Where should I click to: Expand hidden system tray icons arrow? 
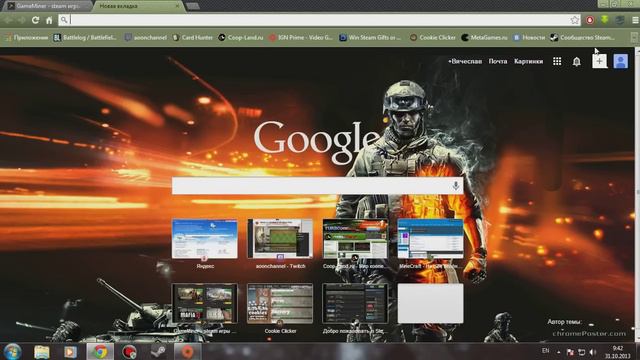[558, 352]
